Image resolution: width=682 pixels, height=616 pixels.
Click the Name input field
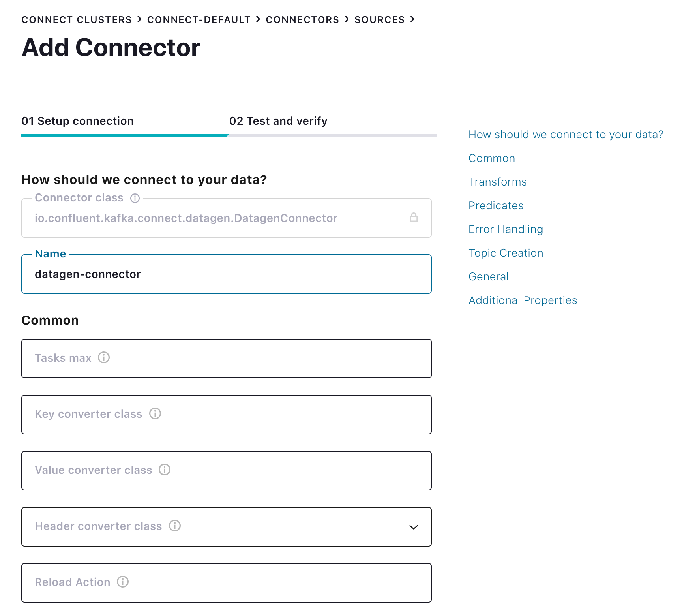tap(227, 274)
